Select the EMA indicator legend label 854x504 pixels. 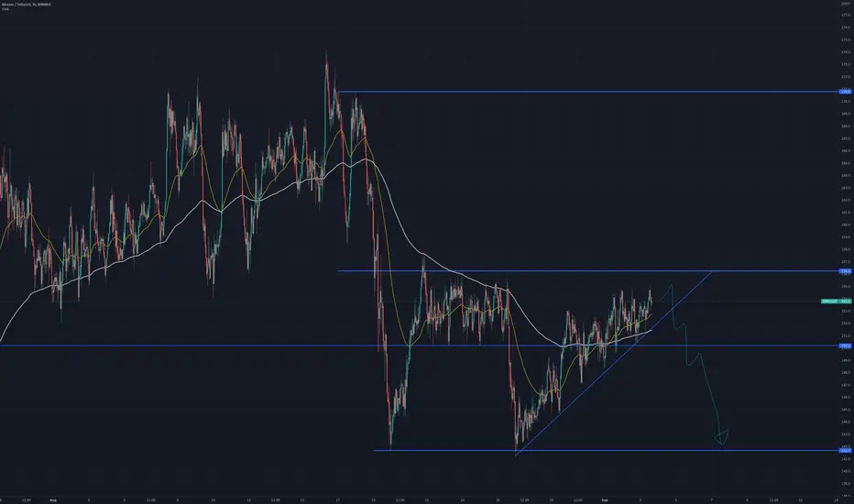pyautogui.click(x=5, y=9)
